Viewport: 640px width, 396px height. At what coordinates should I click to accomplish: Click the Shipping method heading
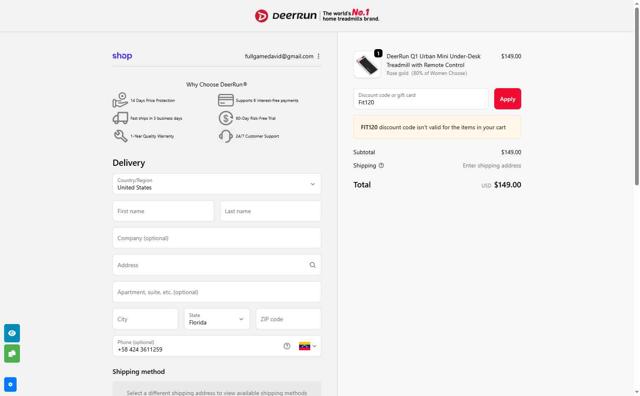pyautogui.click(x=139, y=372)
